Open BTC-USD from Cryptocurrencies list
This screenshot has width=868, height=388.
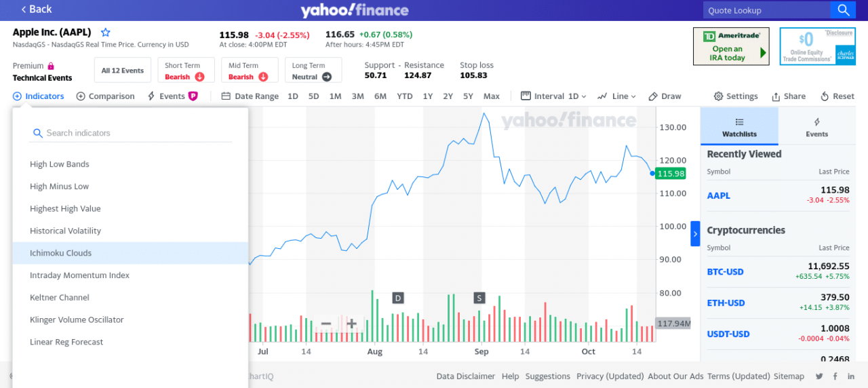click(725, 272)
